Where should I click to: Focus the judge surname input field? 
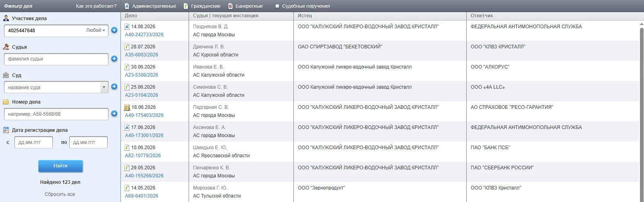click(x=56, y=59)
